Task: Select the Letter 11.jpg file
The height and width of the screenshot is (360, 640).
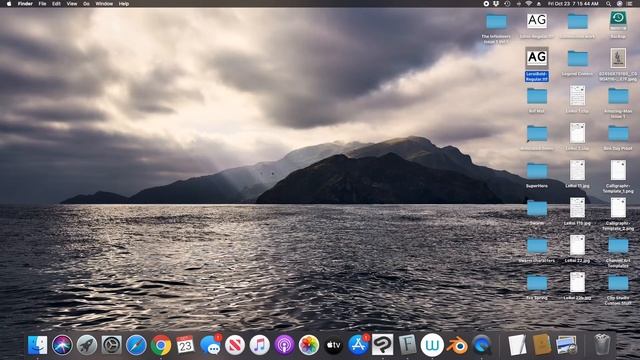Action: [577, 174]
